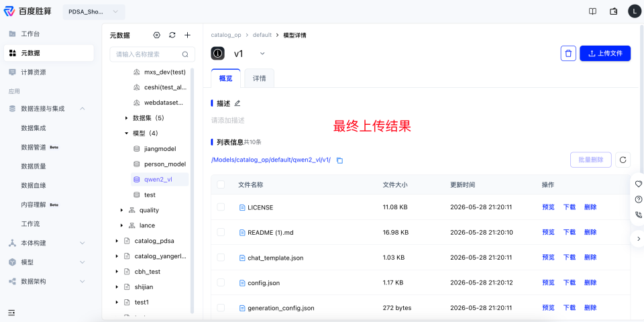Click the config.json file icon
The height and width of the screenshot is (322, 644).
pyautogui.click(x=242, y=282)
